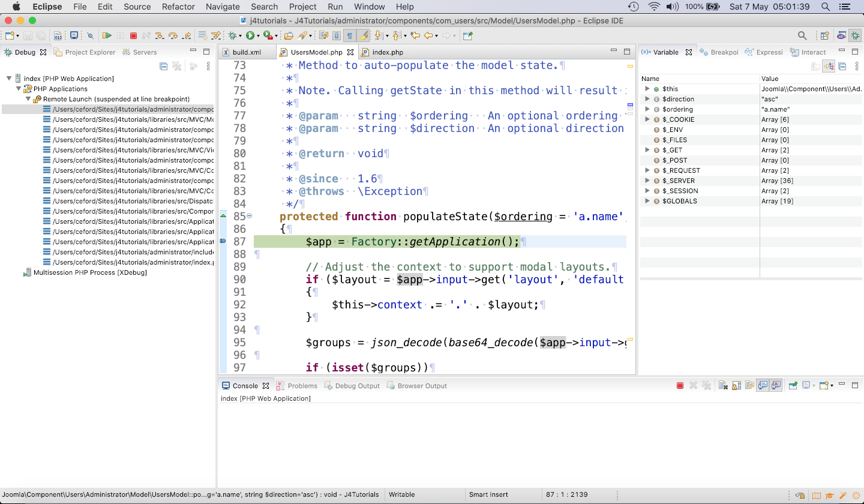Screen dimensions: 864x504
Task: Click the Pin Editor icon
Action: point(467,36)
